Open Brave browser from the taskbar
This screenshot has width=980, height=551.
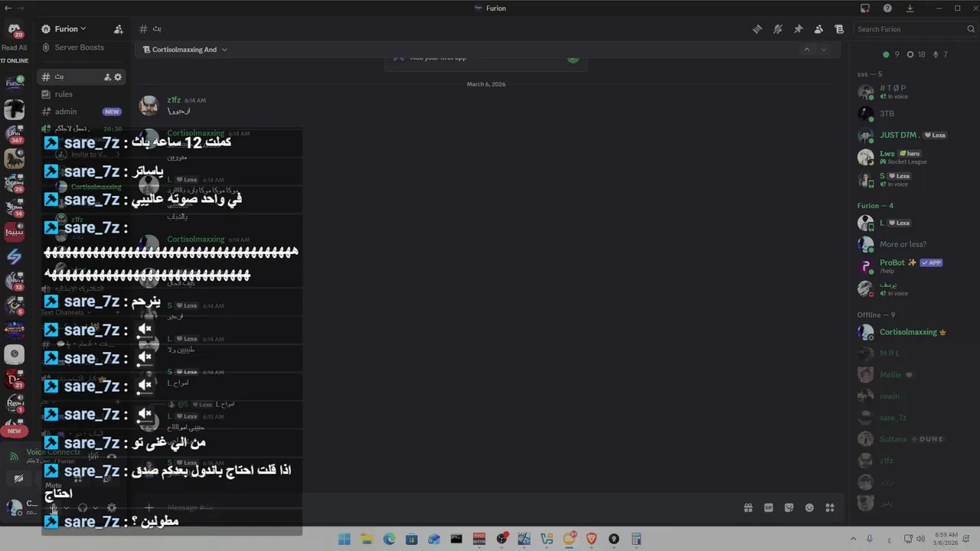click(591, 539)
